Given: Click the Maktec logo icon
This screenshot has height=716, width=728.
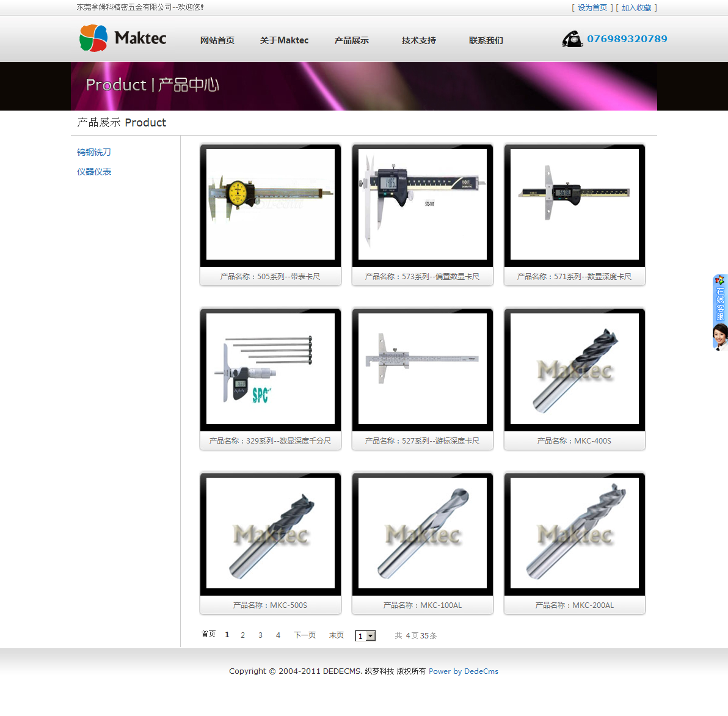Looking at the screenshot, I should pyautogui.click(x=93, y=38).
